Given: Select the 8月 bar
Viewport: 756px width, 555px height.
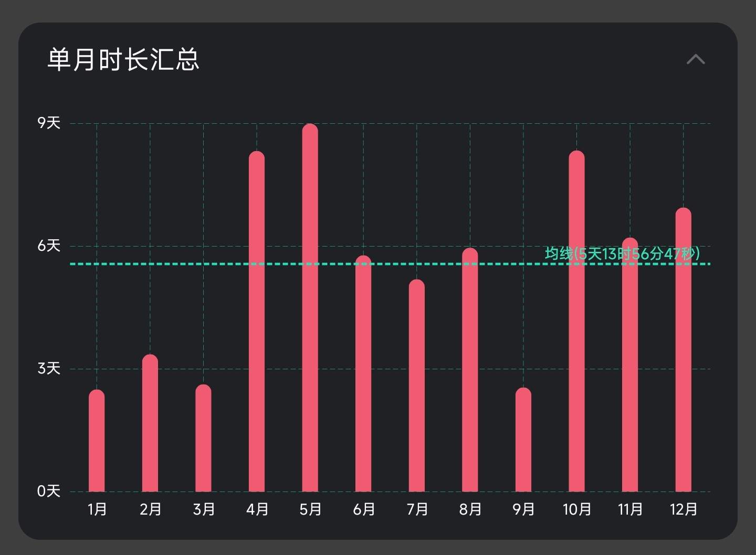Looking at the screenshot, I should click(470, 370).
